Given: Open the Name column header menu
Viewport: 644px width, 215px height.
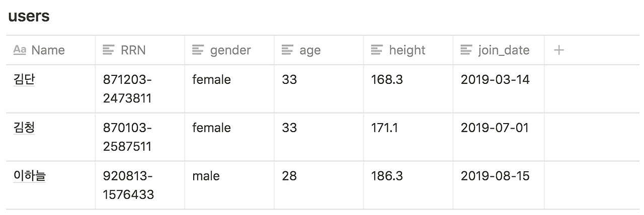Looking at the screenshot, I should [48, 50].
